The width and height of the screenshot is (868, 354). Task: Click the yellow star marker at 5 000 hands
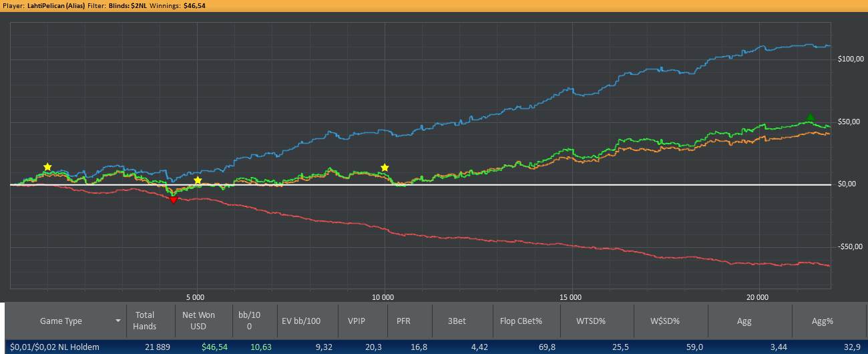click(x=198, y=180)
